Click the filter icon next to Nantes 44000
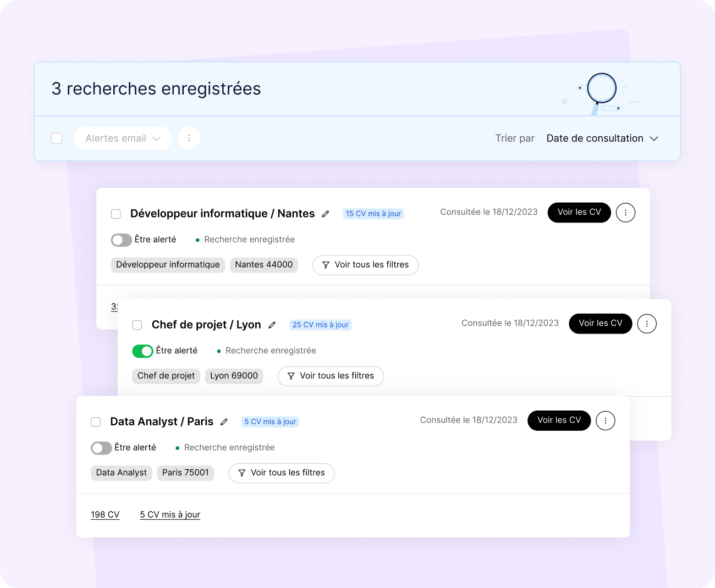The image size is (715, 588). click(x=326, y=265)
